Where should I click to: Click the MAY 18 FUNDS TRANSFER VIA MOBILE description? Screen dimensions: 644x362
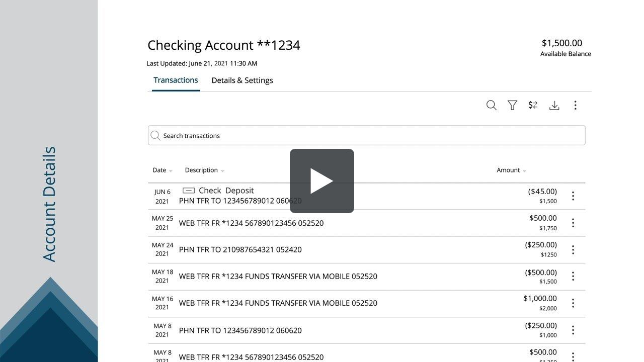[278, 276]
